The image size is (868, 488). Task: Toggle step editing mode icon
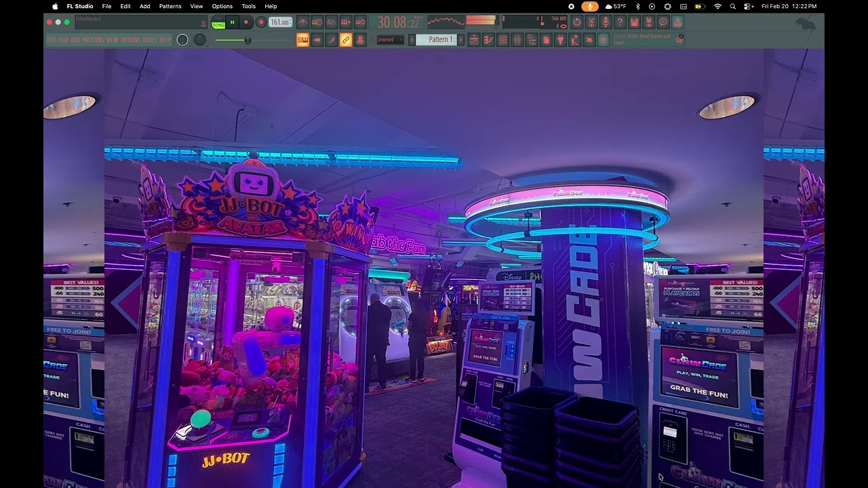(x=331, y=39)
